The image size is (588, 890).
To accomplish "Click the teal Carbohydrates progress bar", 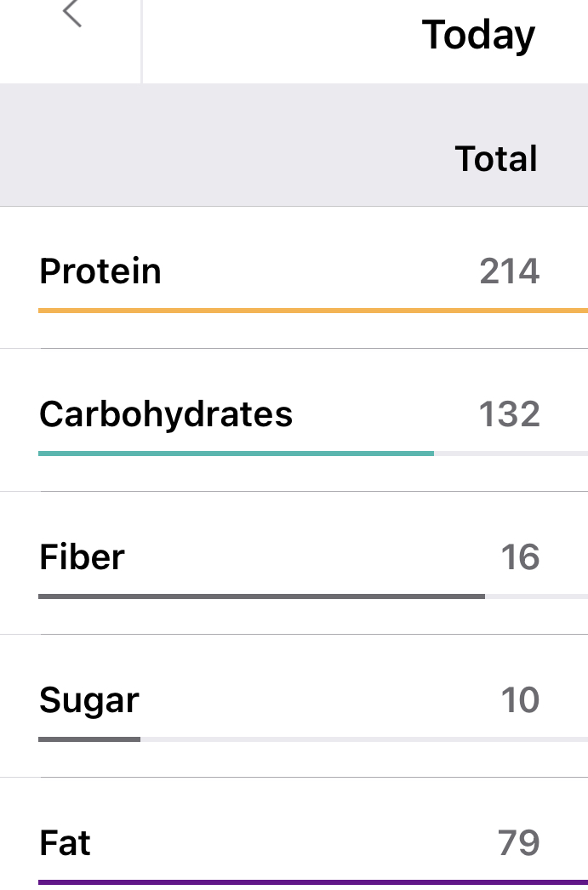I will pyautogui.click(x=236, y=454).
